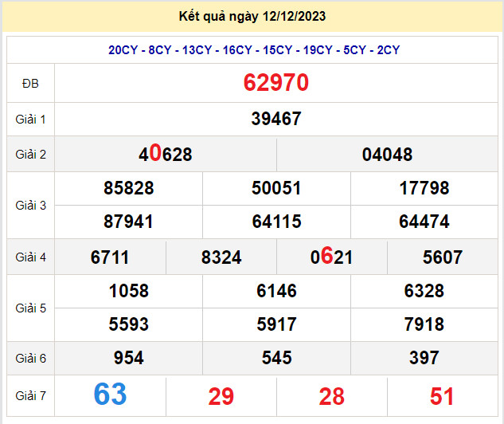Click the Giải 5 row label

coord(30,308)
